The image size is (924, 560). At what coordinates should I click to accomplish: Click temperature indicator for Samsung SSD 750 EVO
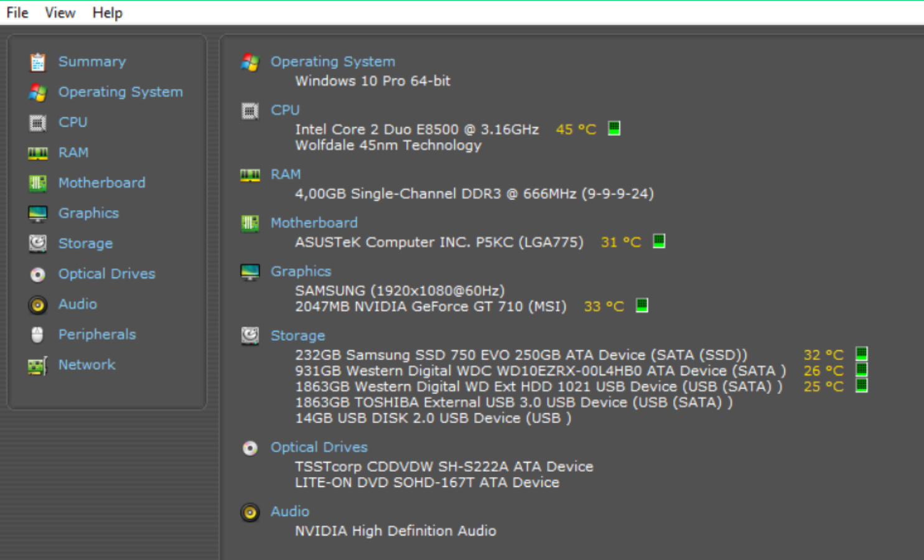pyautogui.click(x=862, y=354)
